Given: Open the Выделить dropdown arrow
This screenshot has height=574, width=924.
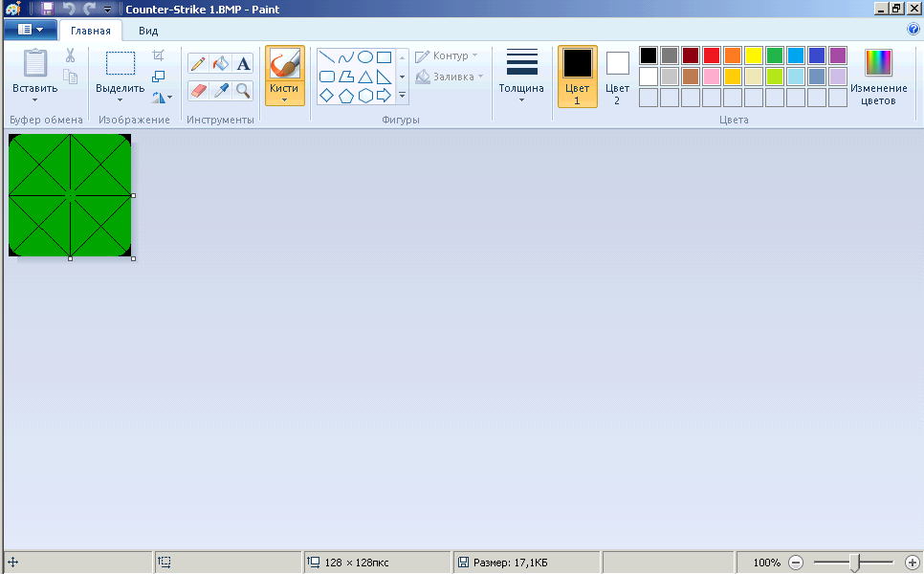Looking at the screenshot, I should coord(120,100).
